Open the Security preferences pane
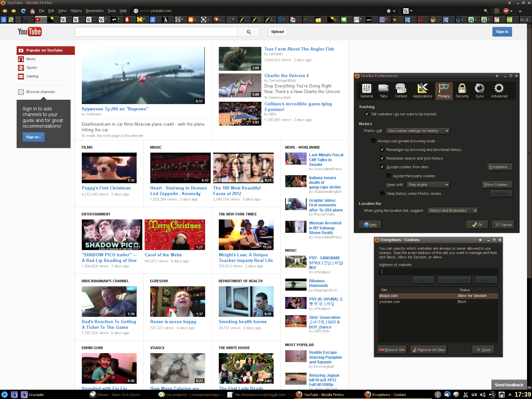This screenshot has width=532, height=399. tap(462, 91)
